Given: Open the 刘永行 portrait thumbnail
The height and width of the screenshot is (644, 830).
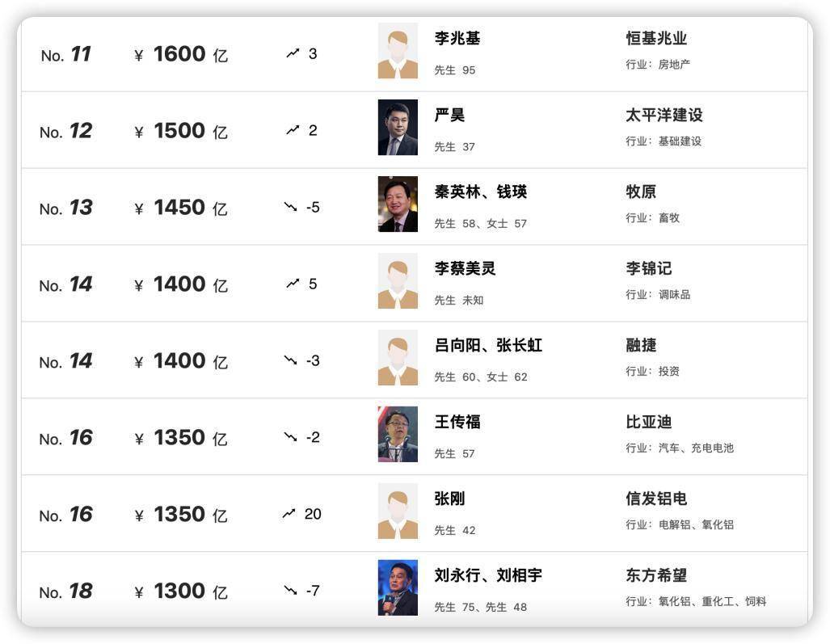Looking at the screenshot, I should coord(398,588).
